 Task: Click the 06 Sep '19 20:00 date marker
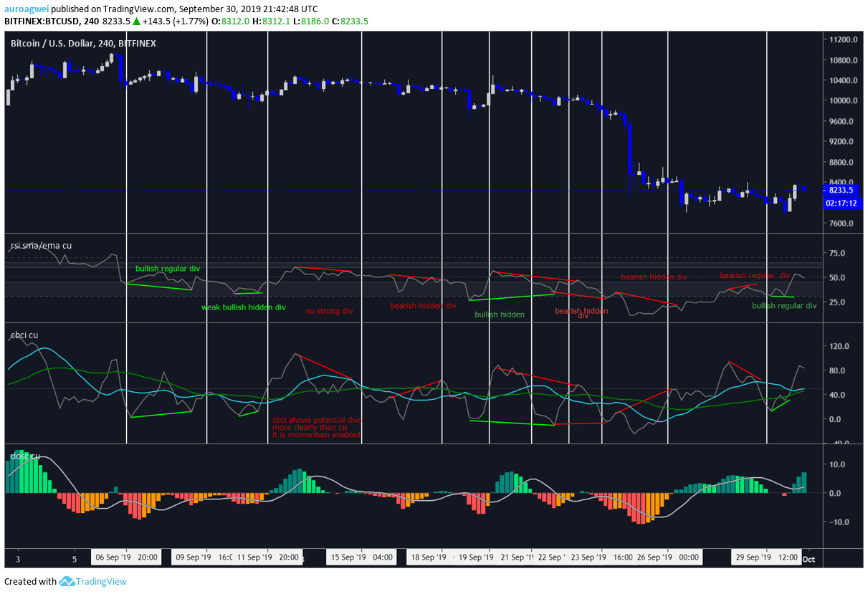click(127, 557)
